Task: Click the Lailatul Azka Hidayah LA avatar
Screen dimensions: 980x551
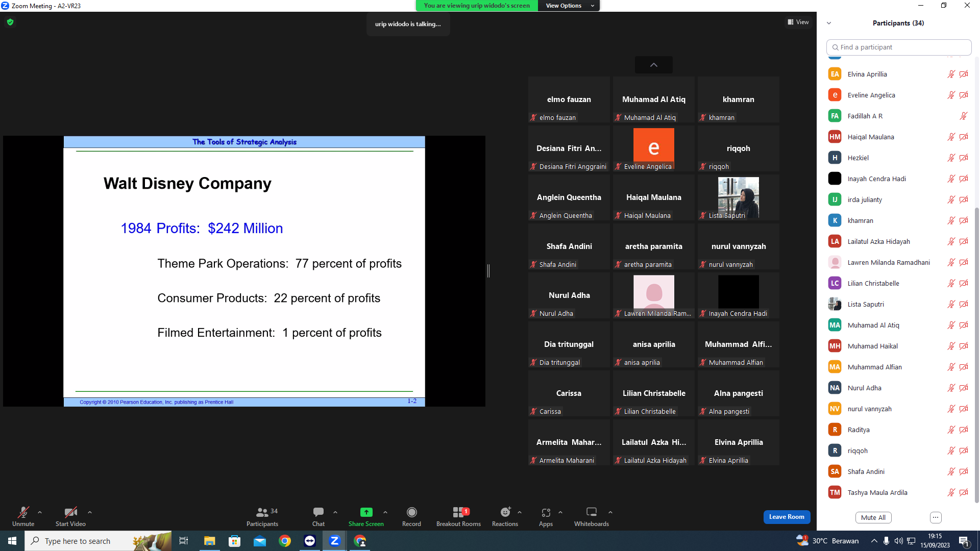Action: [x=835, y=241]
